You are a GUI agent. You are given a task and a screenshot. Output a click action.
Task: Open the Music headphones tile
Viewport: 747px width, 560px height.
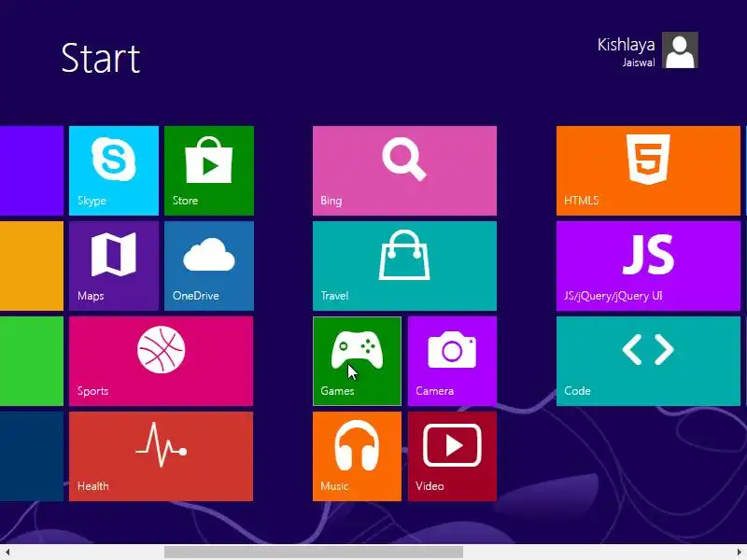tap(357, 456)
